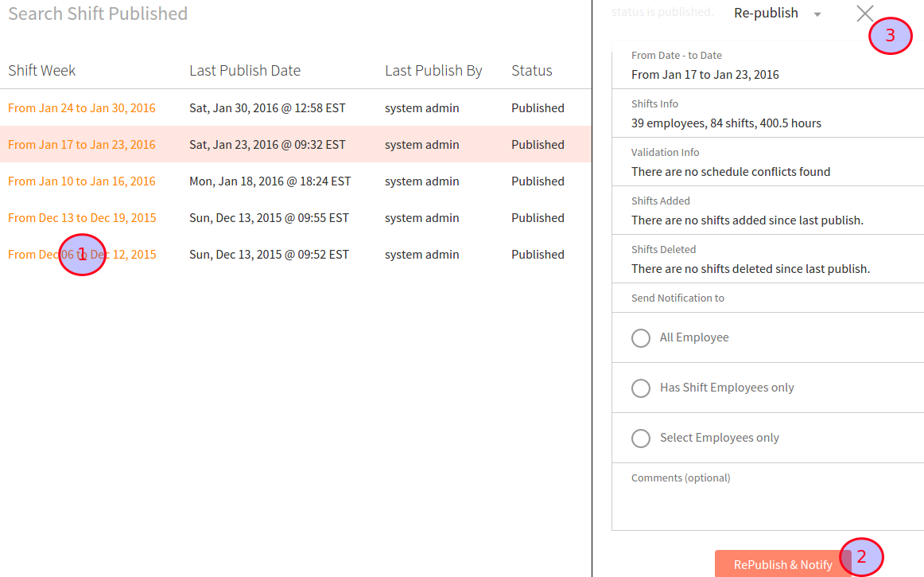Sort by Shift Week column header
924x577 pixels.
[42, 71]
